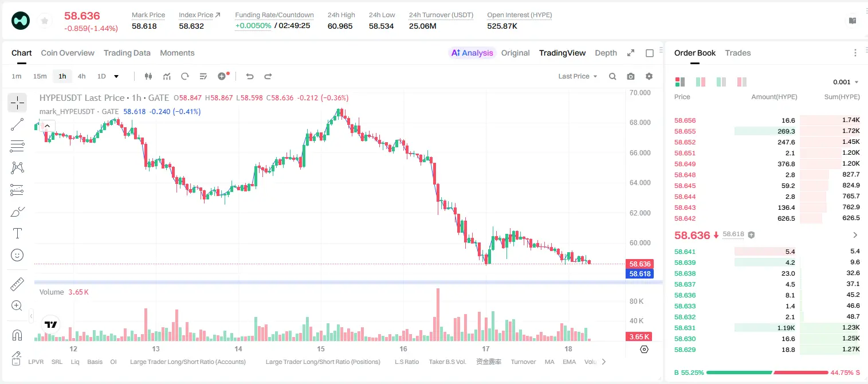Take chart snapshot with camera icon

[631, 76]
